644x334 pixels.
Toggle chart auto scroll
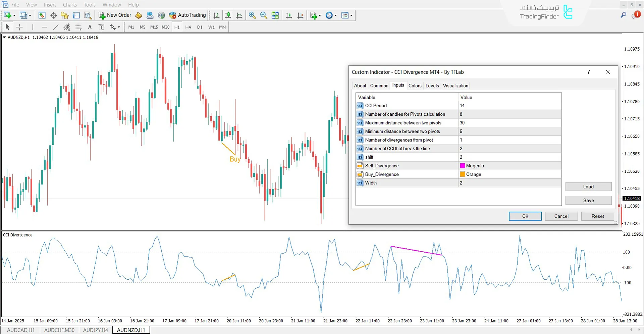coord(289,15)
